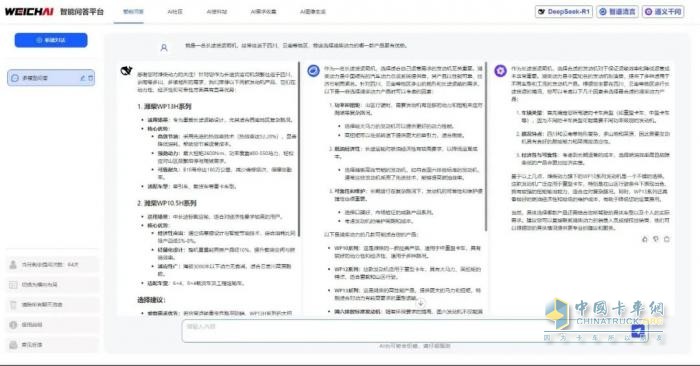Screen dimensions: 700x366
Task: Click the layout switch icon in sidebar
Action: click(13, 285)
